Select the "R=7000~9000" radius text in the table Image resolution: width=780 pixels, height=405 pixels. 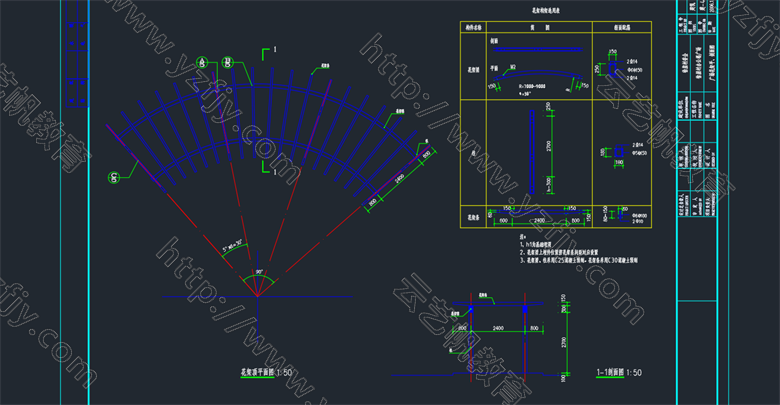[532, 86]
